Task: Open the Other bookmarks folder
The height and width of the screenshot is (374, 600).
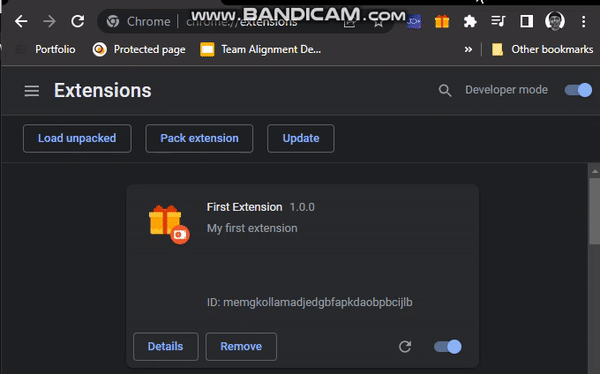Action: 542,49
